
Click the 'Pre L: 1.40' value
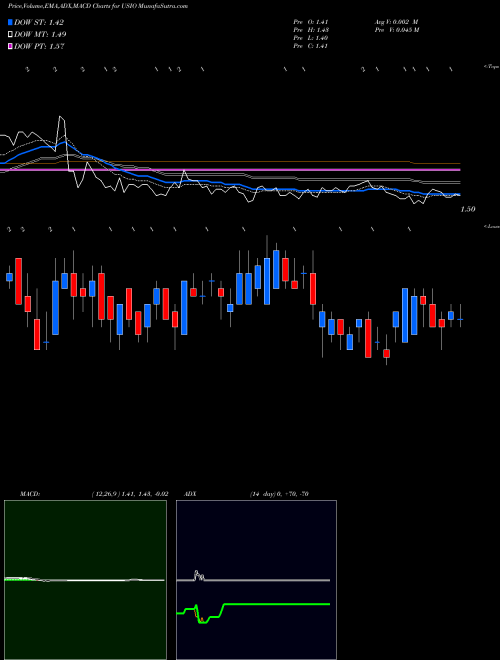tap(311, 38)
